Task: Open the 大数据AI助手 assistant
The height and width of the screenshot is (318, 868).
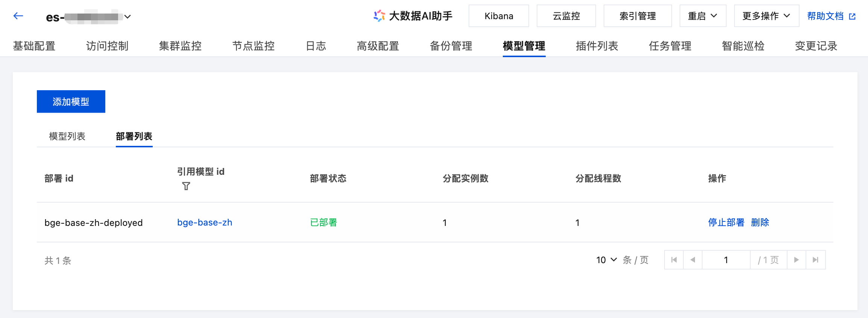Action: [413, 16]
